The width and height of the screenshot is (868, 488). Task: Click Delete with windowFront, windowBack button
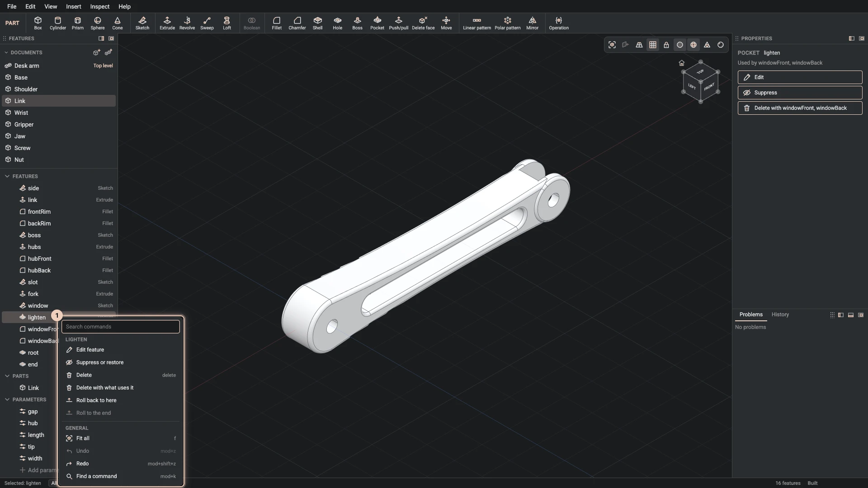pyautogui.click(x=800, y=108)
